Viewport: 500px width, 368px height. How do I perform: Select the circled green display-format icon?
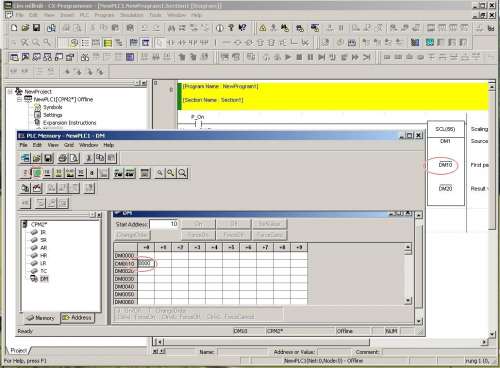point(37,173)
